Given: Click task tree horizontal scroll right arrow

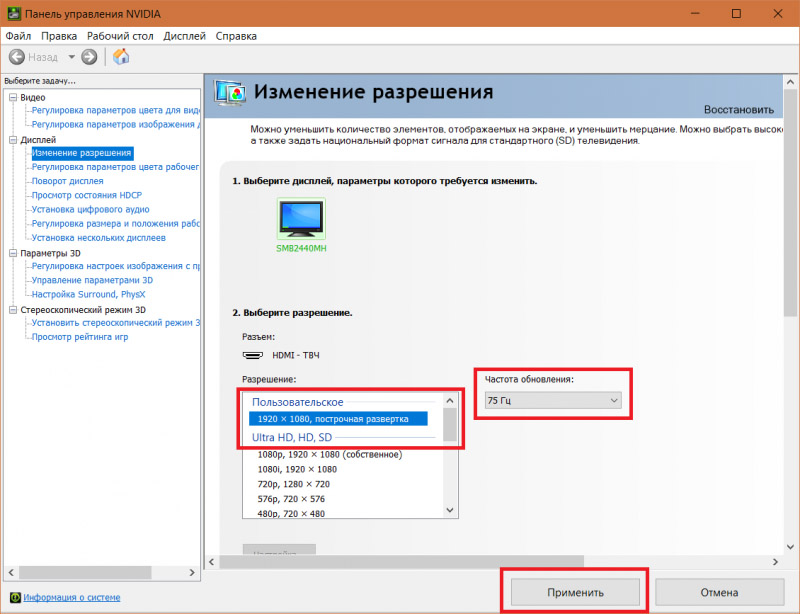Looking at the screenshot, I should point(192,573).
